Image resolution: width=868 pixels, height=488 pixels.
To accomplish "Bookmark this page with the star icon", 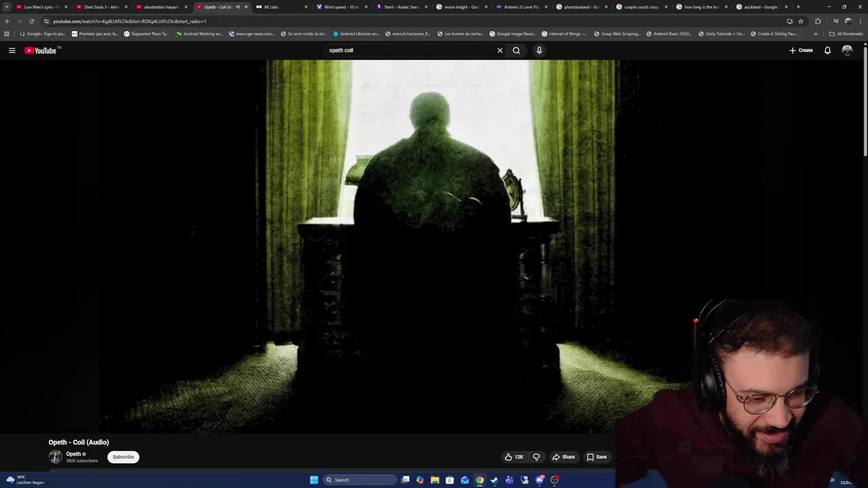I will pyautogui.click(x=801, y=21).
